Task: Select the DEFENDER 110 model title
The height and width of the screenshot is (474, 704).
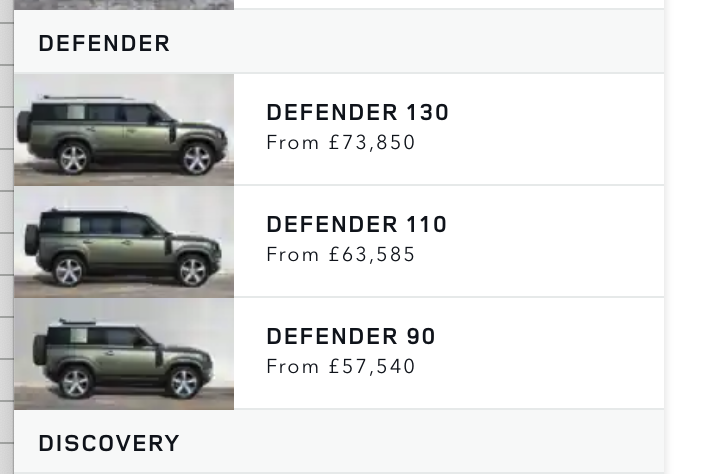Action: click(356, 224)
